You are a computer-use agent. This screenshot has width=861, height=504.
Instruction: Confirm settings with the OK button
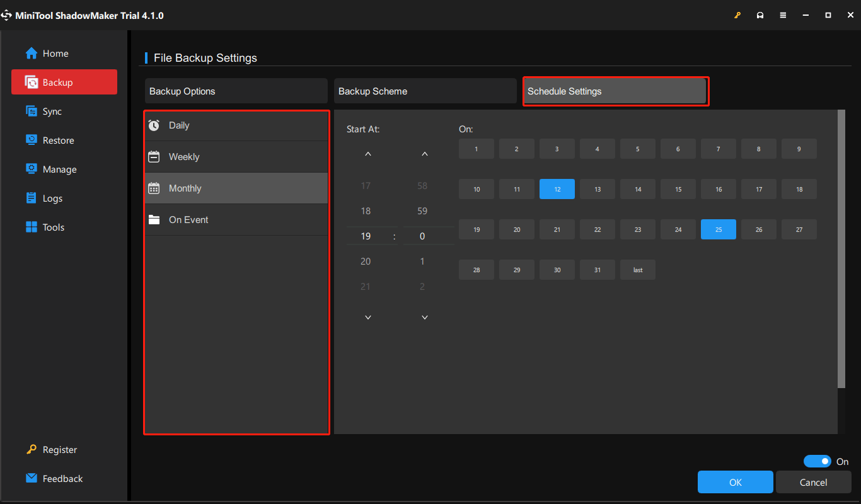pyautogui.click(x=735, y=482)
